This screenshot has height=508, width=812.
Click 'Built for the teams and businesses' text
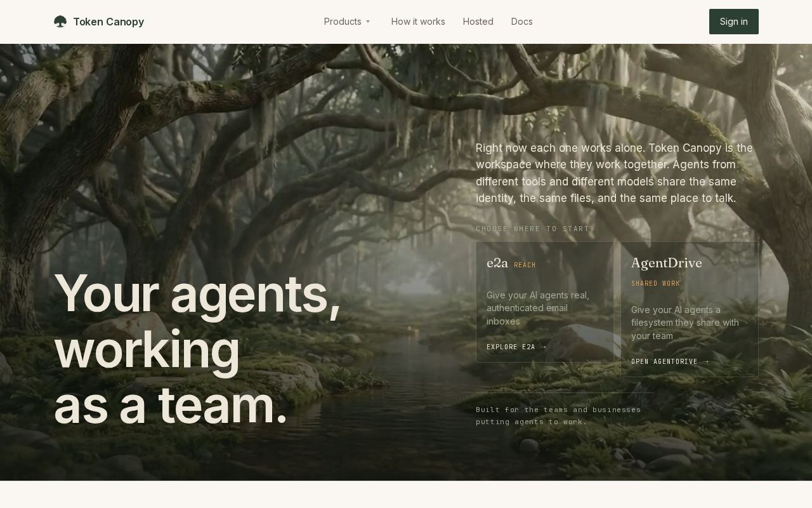pos(558,415)
